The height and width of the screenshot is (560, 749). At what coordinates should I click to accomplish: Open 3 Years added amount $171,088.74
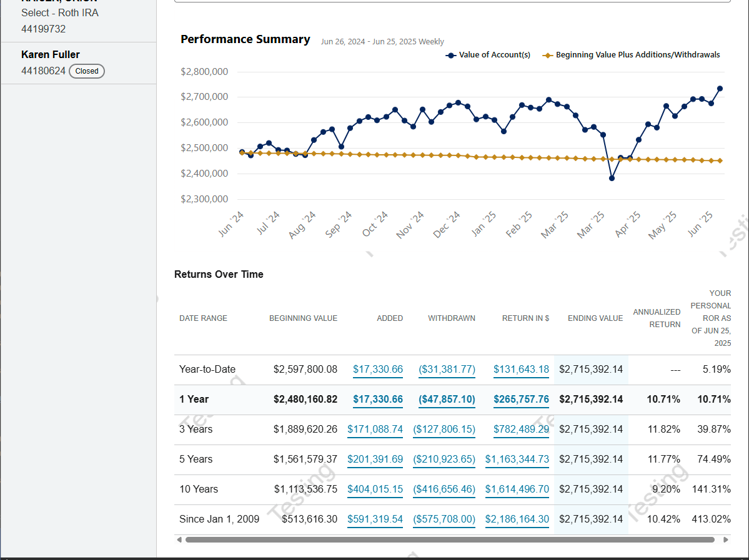(375, 429)
